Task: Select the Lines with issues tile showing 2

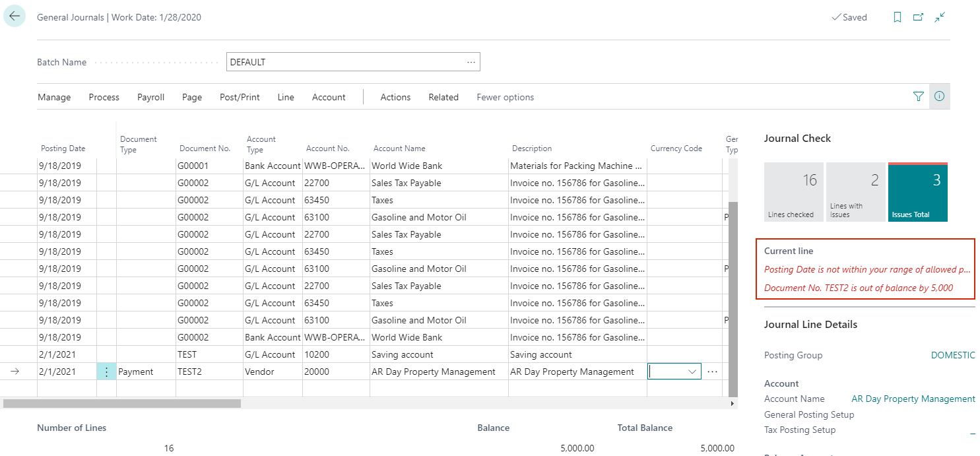Action: click(855, 191)
